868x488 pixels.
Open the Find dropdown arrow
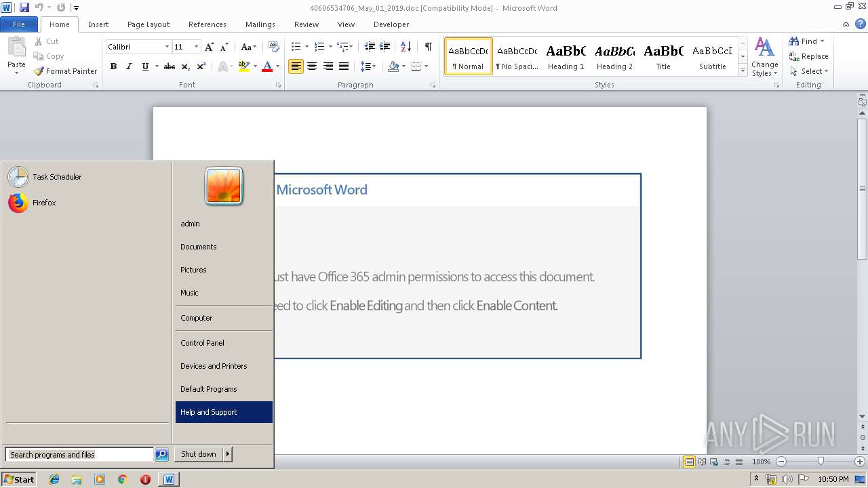(x=823, y=41)
